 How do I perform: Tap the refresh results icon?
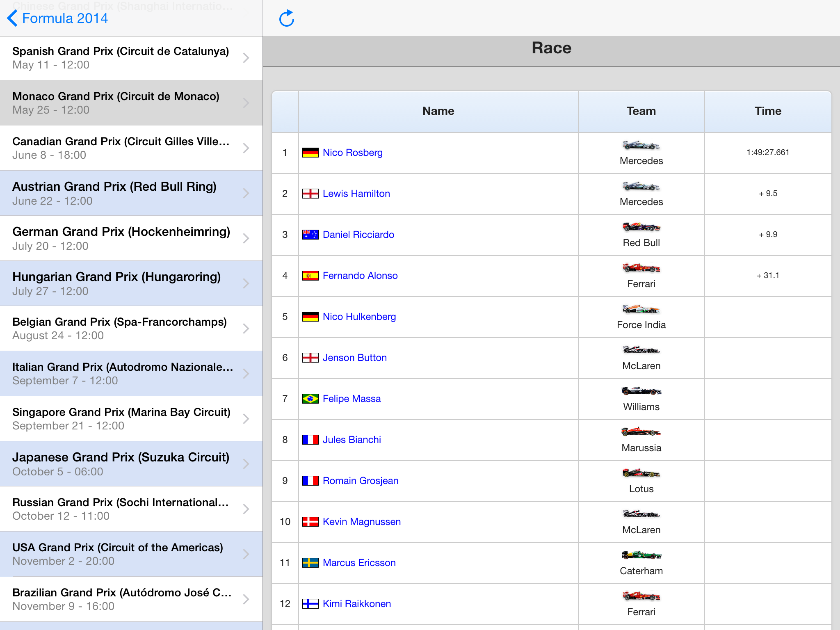click(x=287, y=18)
